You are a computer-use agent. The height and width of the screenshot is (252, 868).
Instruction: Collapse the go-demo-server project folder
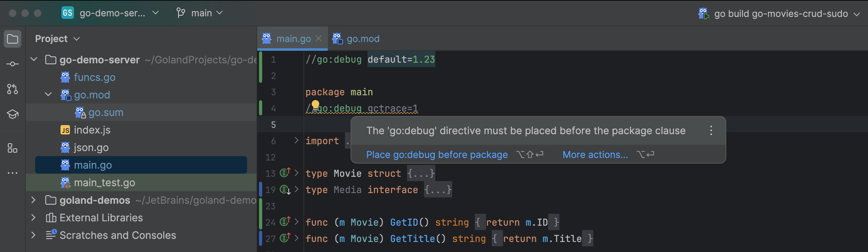[34, 60]
